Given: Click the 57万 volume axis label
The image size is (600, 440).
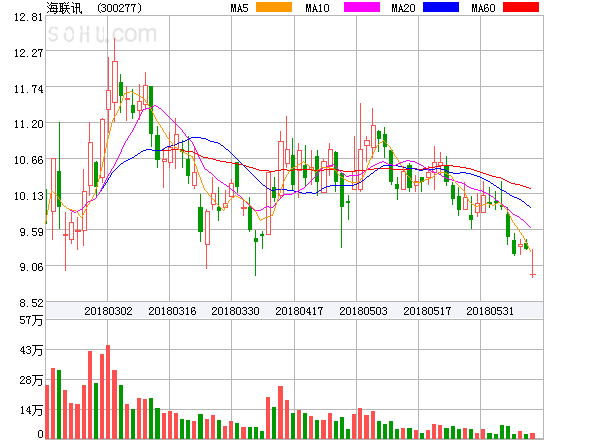Looking at the screenshot, I should (x=31, y=320).
